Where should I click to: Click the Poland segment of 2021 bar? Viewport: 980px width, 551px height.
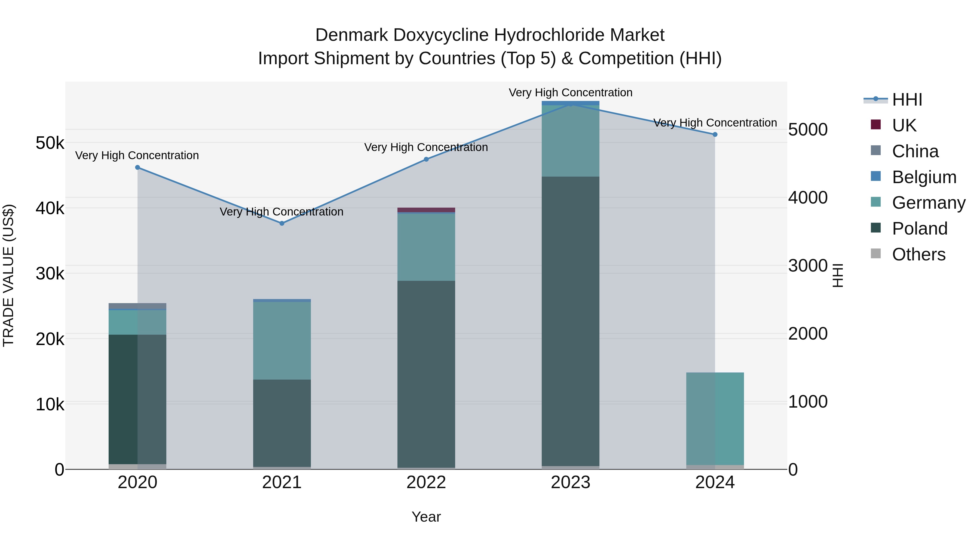coord(282,423)
